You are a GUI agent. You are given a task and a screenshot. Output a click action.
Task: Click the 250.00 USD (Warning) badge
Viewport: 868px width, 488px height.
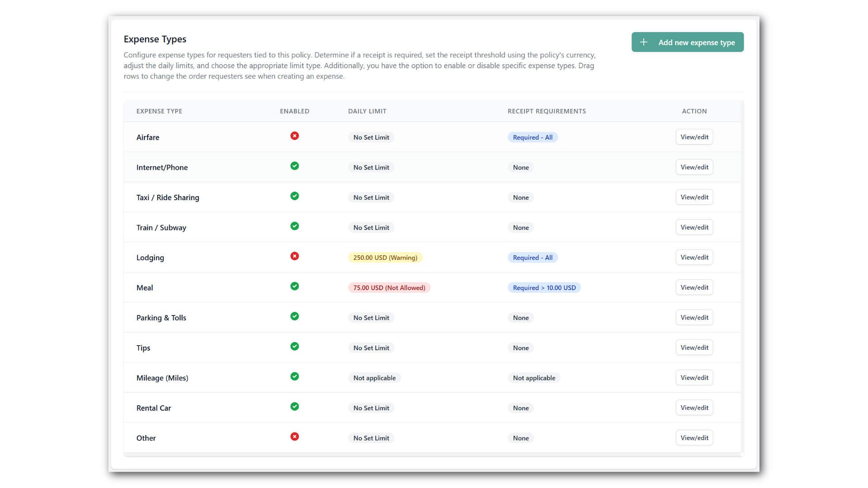point(385,258)
